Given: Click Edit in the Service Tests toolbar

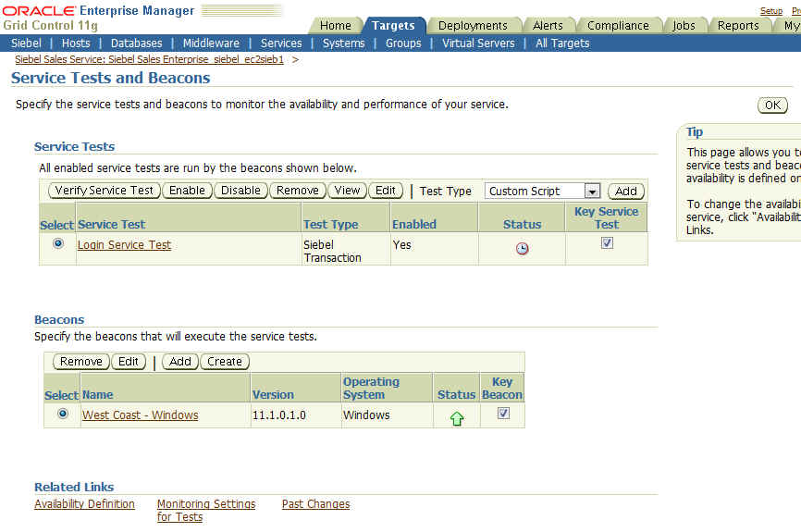Looking at the screenshot, I should click(385, 191).
